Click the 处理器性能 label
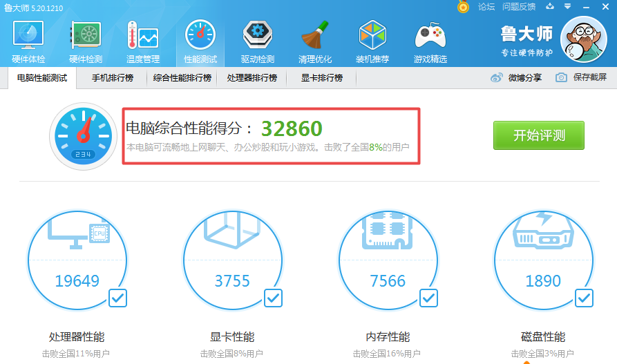 tap(77, 337)
